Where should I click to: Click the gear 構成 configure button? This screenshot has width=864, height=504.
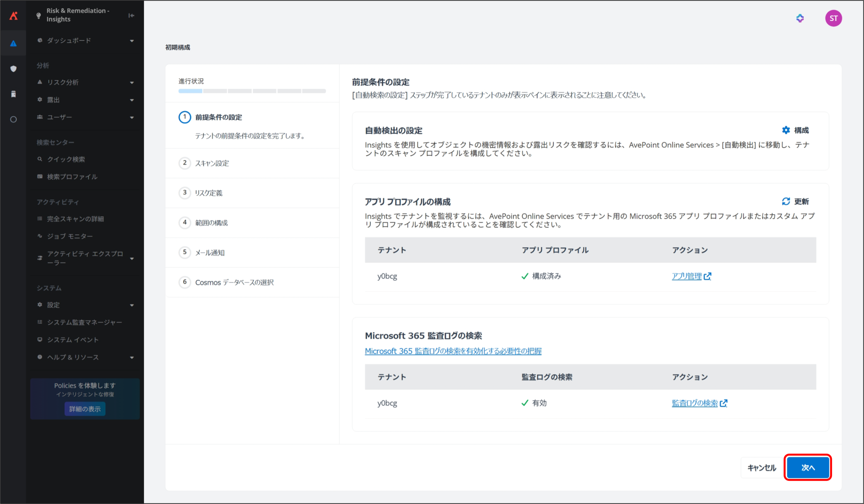pyautogui.click(x=795, y=130)
